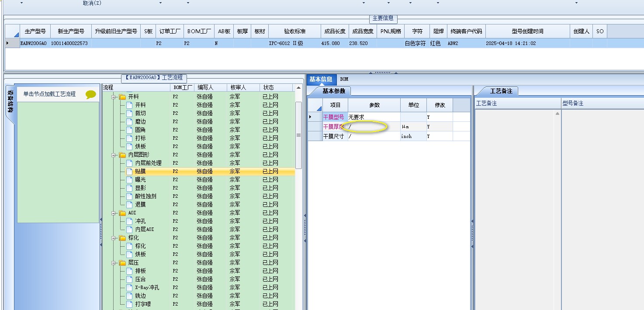This screenshot has width=644, height=310.
Task: Select the 贴膜 process step
Action: pyautogui.click(x=140, y=171)
